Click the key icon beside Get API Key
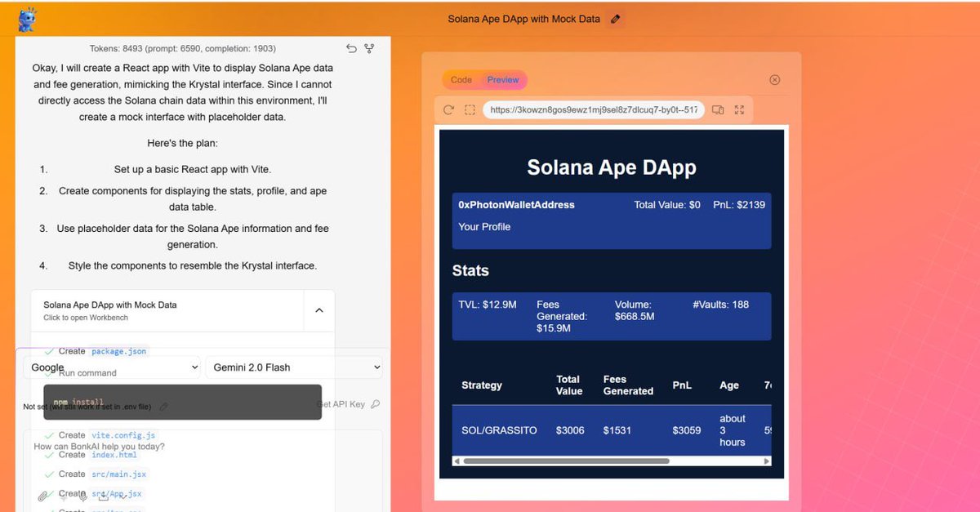Image resolution: width=980 pixels, height=512 pixels. click(x=375, y=404)
